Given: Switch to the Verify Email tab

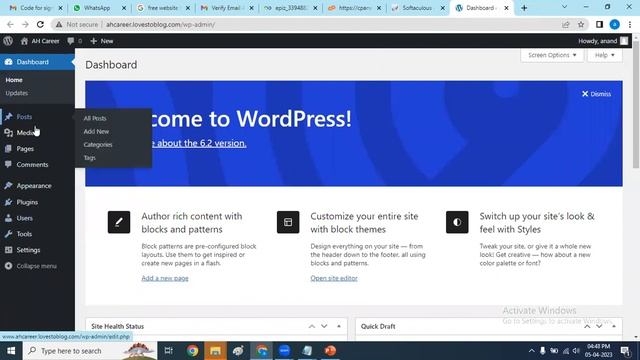Looking at the screenshot, I should [227, 8].
